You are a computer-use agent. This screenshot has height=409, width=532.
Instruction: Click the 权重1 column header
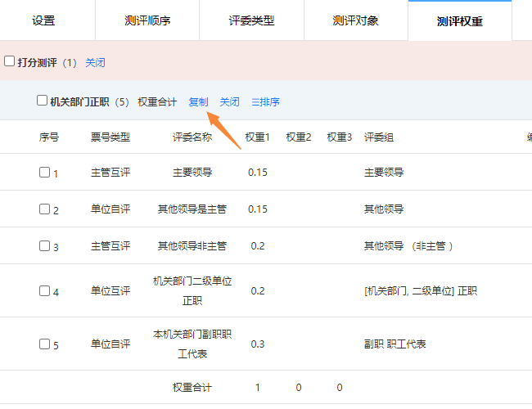258,137
